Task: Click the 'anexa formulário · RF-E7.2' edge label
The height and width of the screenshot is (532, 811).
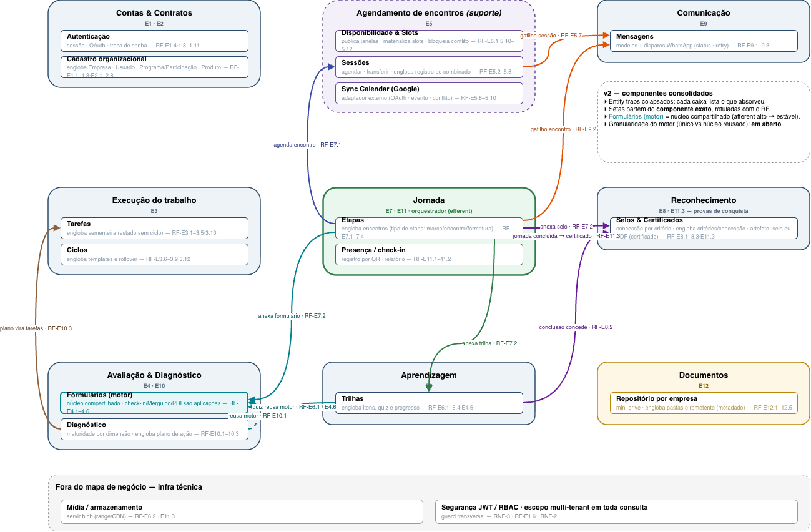Action: [292, 315]
